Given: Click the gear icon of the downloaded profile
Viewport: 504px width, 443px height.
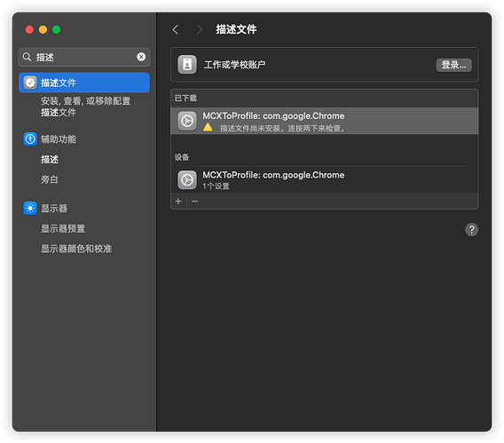Looking at the screenshot, I should [x=187, y=121].
